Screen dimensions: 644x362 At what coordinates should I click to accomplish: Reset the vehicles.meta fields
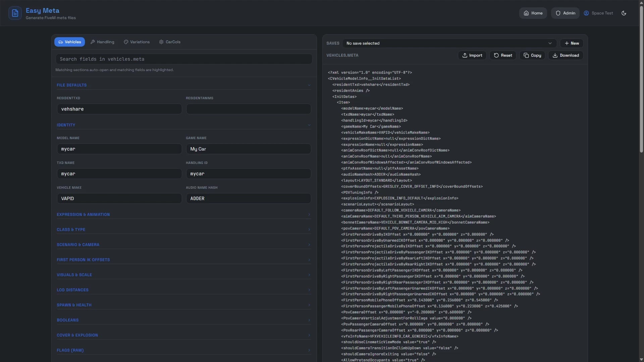503,55
